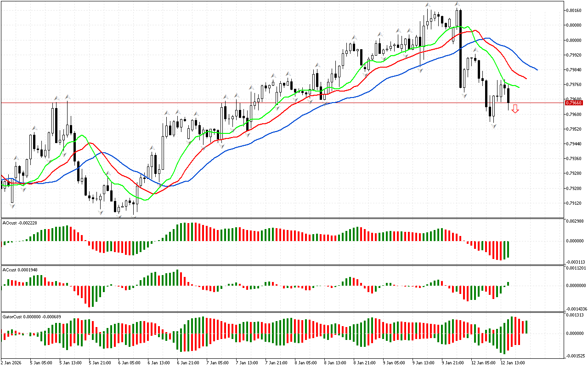Viewport: 588px width, 368px height.
Task: Click the last bar in GatorCust histogram
Action: click(x=526, y=327)
